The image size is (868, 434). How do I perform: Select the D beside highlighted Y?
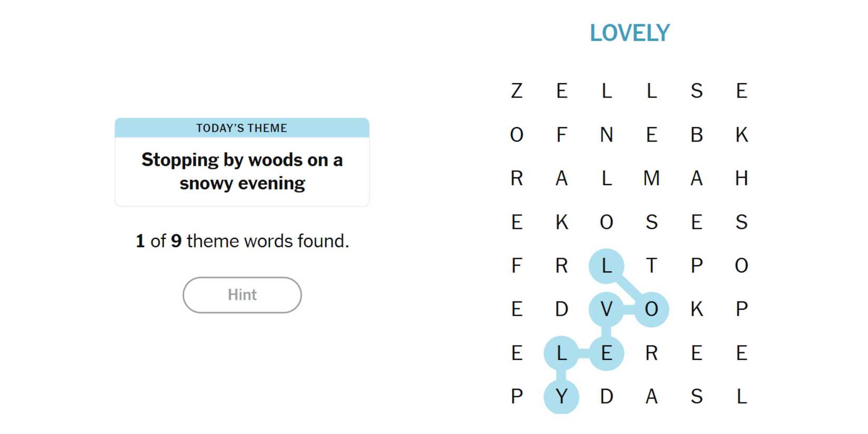[x=607, y=396]
